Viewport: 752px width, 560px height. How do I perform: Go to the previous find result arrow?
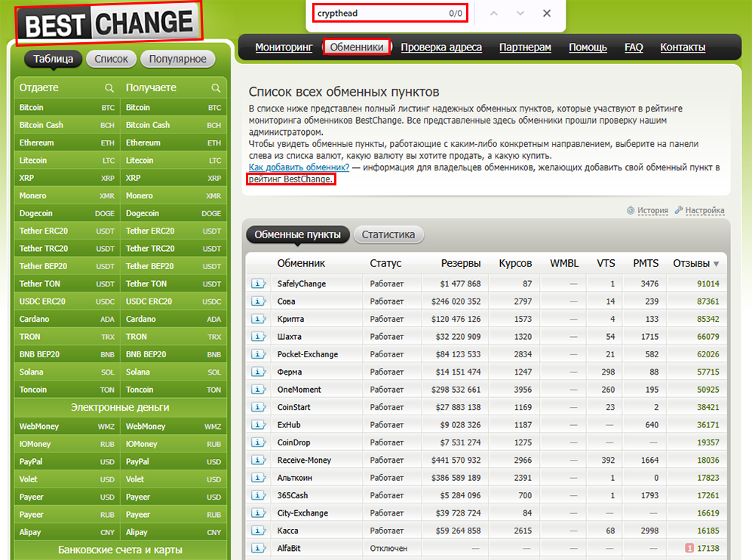coord(493,14)
